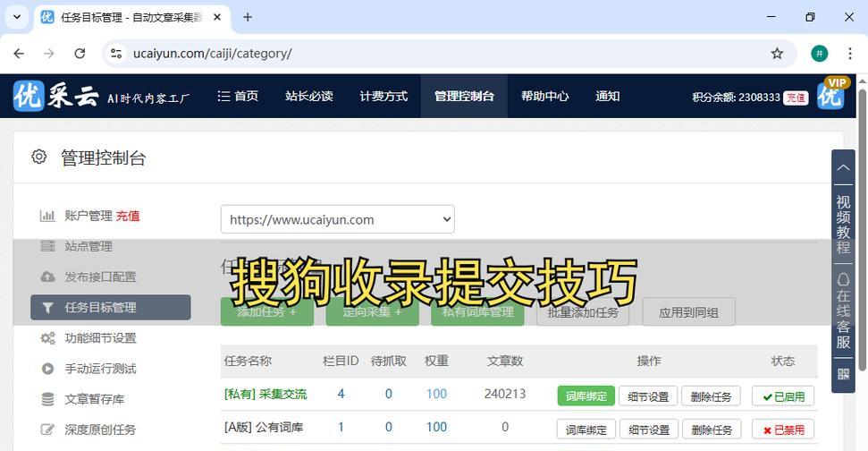Click the 积分余额: 2308333 text
This screenshot has height=451, width=868.
pyautogui.click(x=736, y=97)
